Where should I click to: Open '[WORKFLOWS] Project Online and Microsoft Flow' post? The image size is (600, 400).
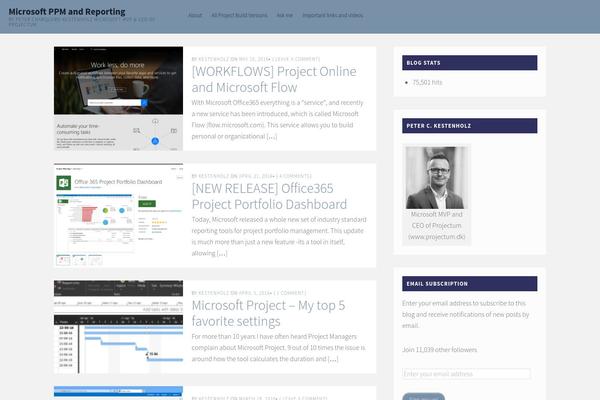pos(274,79)
